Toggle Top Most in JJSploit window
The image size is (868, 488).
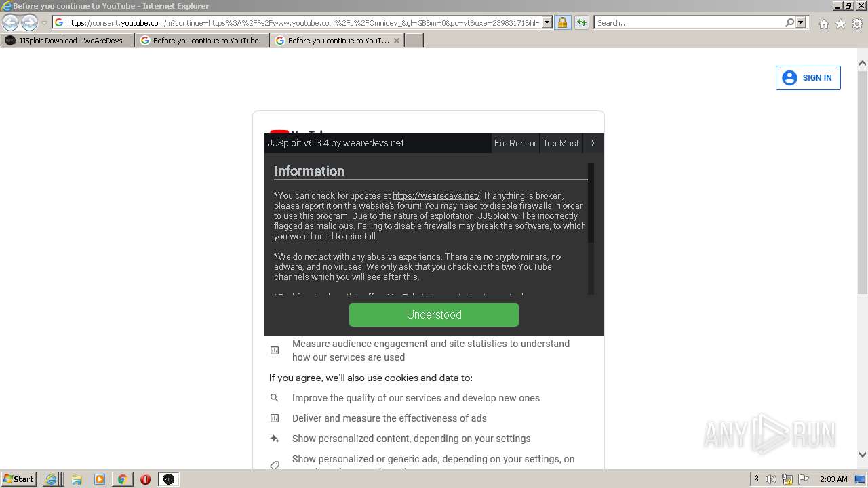point(561,143)
